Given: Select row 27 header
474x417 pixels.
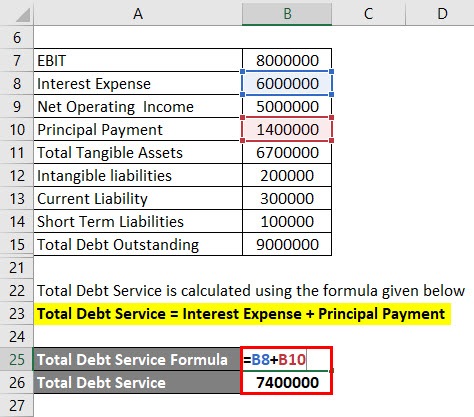Looking at the screenshot, I should (17, 406).
